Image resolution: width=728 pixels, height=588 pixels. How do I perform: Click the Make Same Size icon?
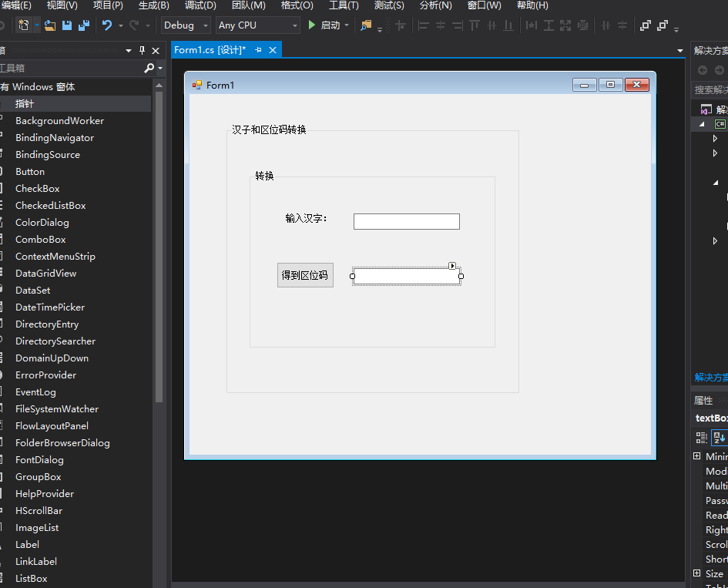coord(565,25)
